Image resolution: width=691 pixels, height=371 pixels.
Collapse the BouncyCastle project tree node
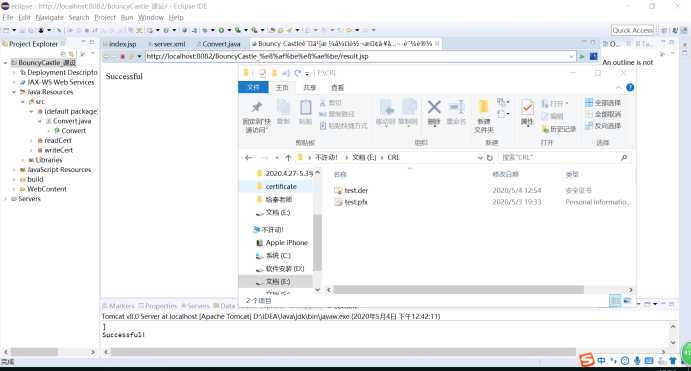(x=5, y=63)
